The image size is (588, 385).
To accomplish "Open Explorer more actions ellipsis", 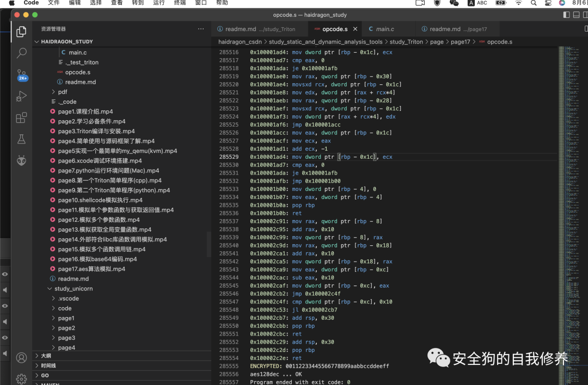I will [201, 29].
